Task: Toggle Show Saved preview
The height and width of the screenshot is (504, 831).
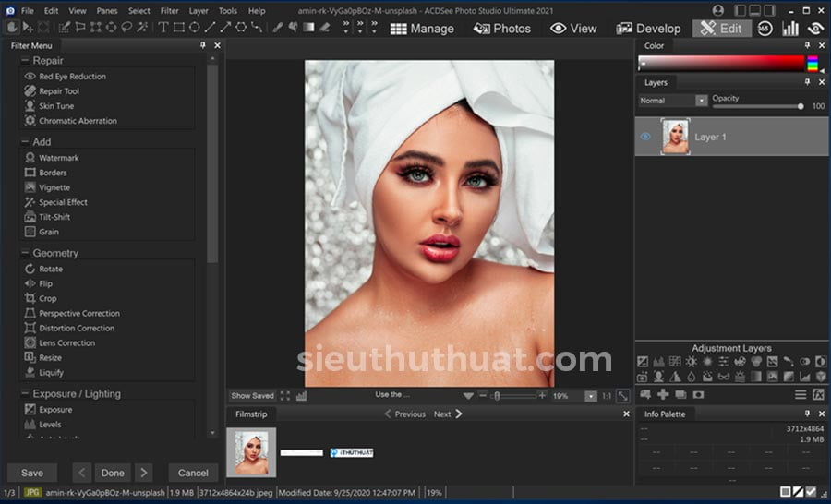Action: [252, 396]
